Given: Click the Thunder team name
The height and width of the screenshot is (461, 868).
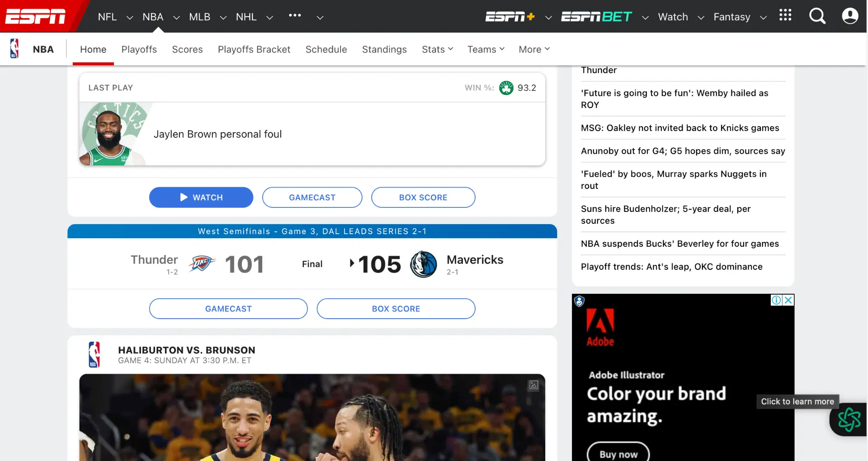Looking at the screenshot, I should click(x=154, y=260).
